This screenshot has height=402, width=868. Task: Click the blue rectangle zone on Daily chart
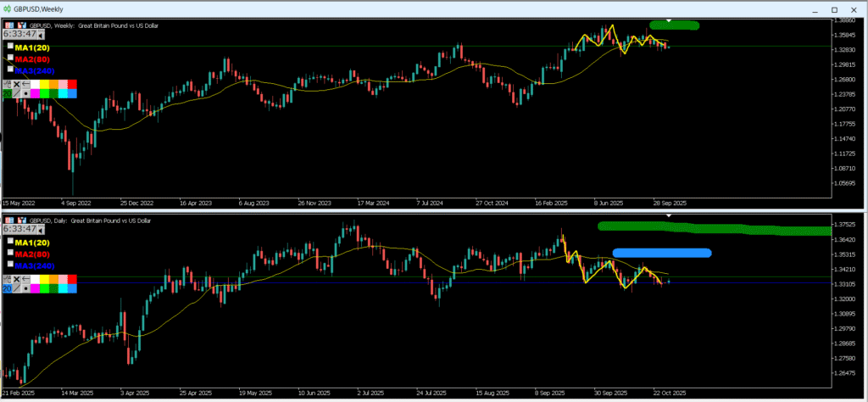pos(661,253)
